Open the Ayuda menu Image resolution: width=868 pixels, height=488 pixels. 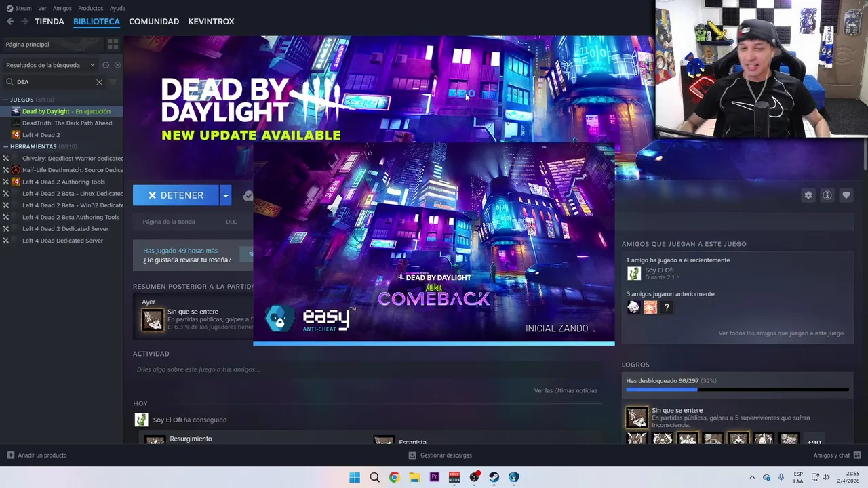tap(117, 8)
